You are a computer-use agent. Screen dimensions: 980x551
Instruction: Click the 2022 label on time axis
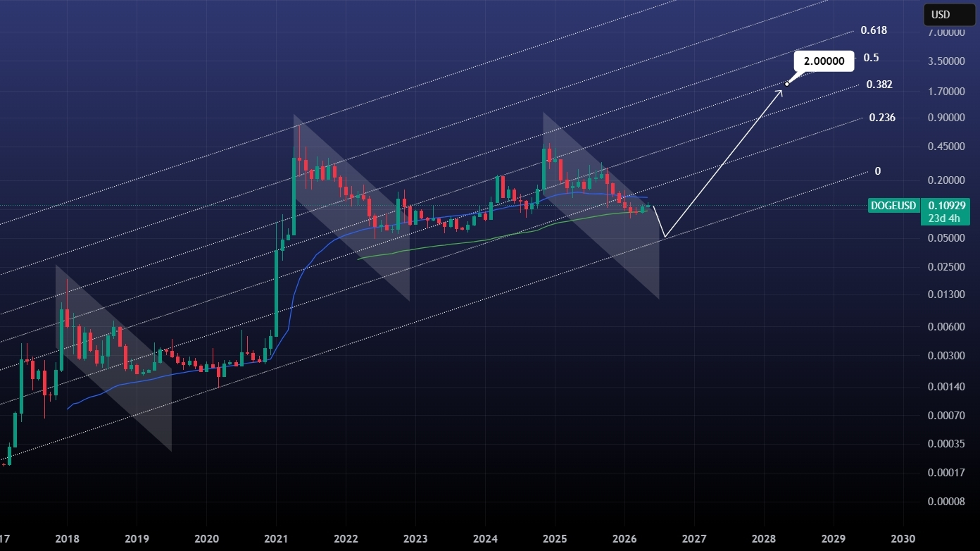(x=346, y=538)
